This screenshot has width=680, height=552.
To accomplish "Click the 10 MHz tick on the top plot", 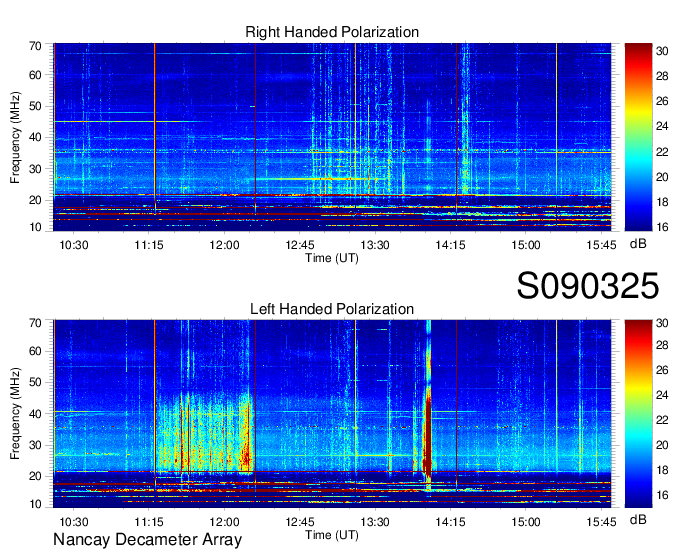I will point(35,227).
